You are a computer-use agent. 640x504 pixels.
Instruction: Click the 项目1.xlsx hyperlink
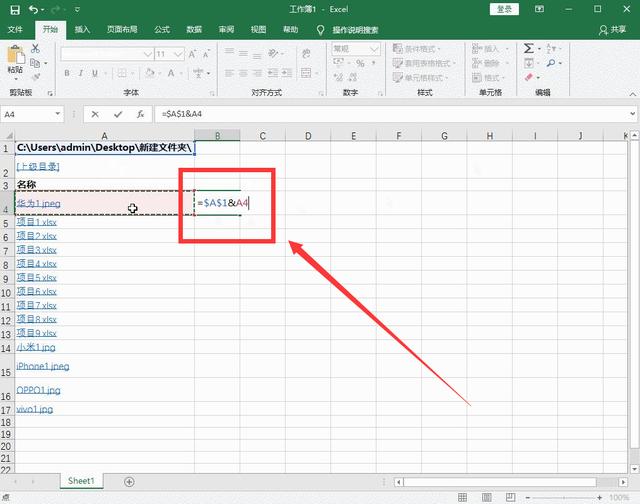(37, 222)
